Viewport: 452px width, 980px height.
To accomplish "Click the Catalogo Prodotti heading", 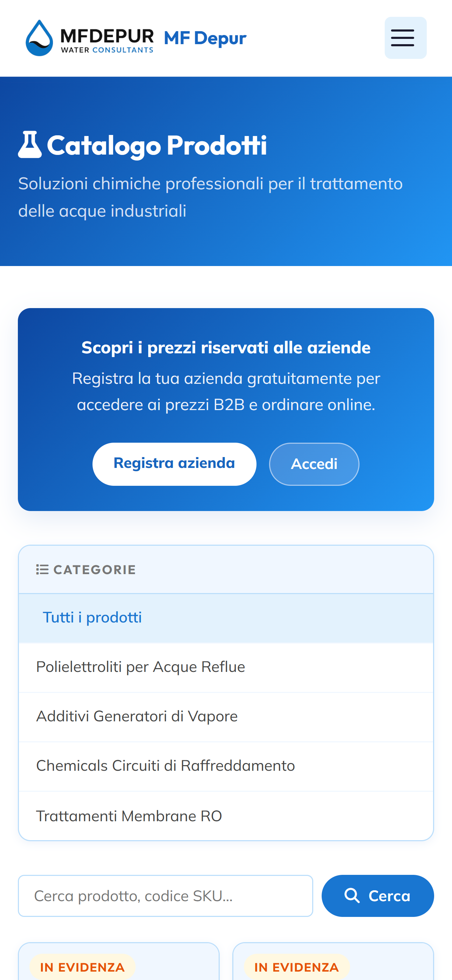I will [157, 145].
